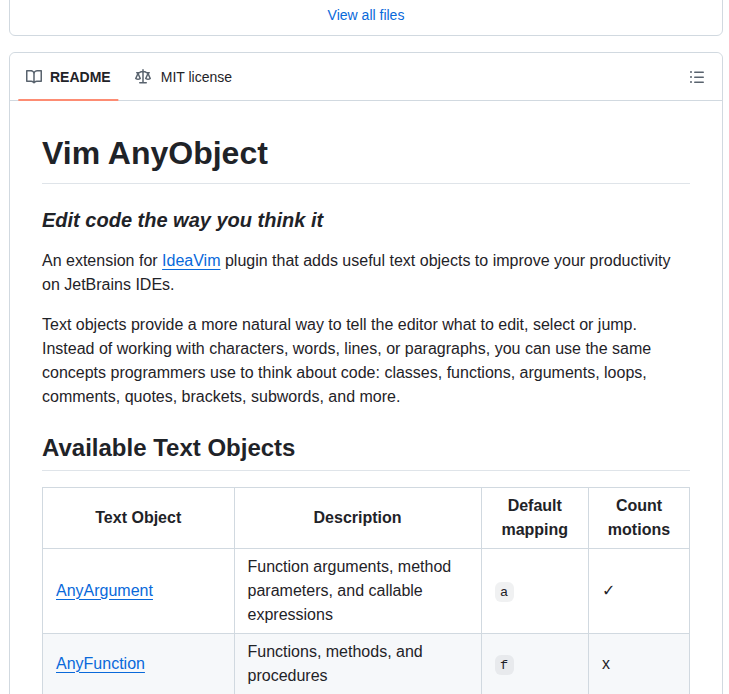Click the View all files link
Screen dimensions: 729x694
coord(366,15)
